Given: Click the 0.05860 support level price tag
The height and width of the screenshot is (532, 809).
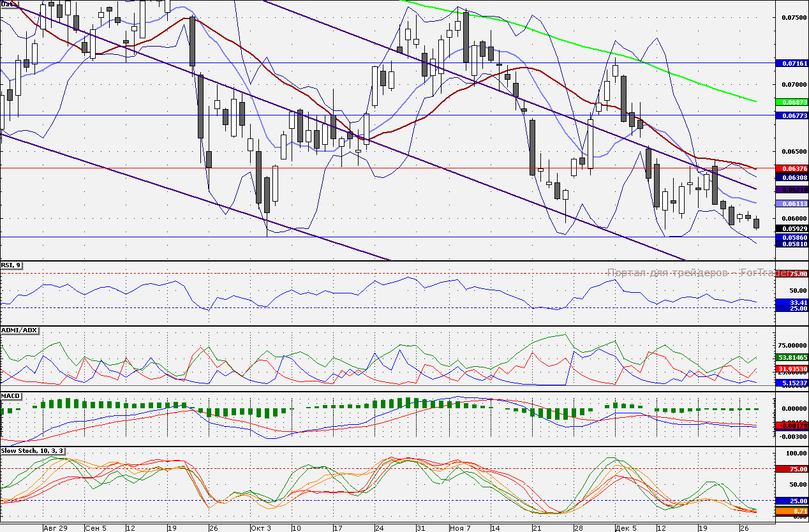Looking at the screenshot, I should [791, 237].
